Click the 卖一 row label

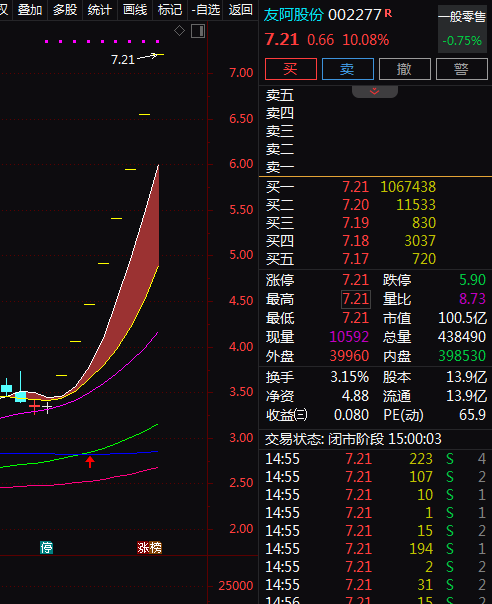(x=280, y=167)
